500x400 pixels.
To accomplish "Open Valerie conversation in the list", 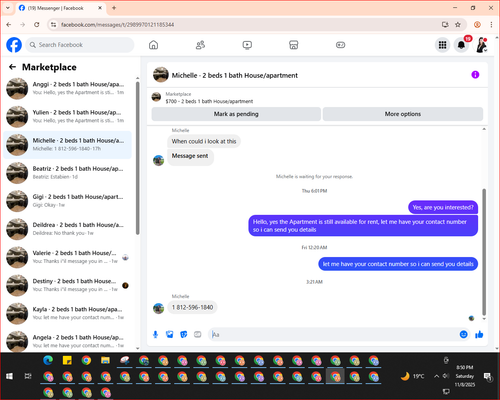I will [x=68, y=257].
